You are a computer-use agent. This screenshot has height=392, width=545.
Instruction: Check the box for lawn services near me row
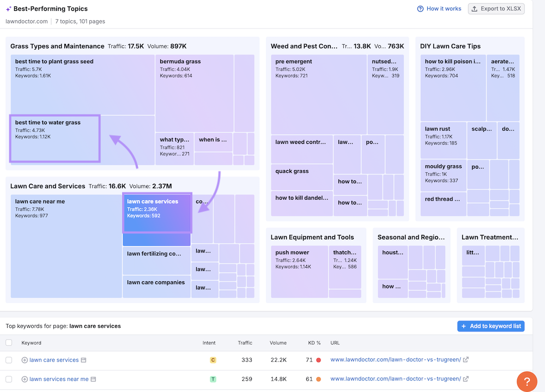point(9,379)
